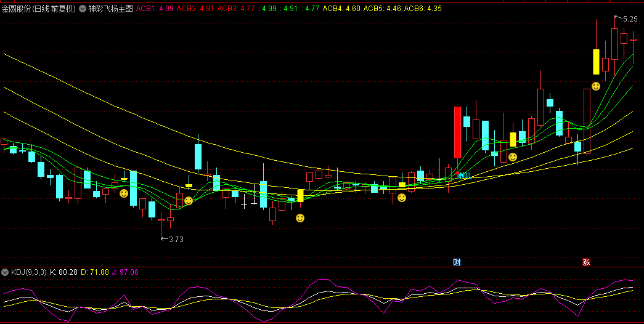The height and width of the screenshot is (324, 644).
Task: Click the KDJ(9,3,3) indicator label
Action: click(x=29, y=272)
